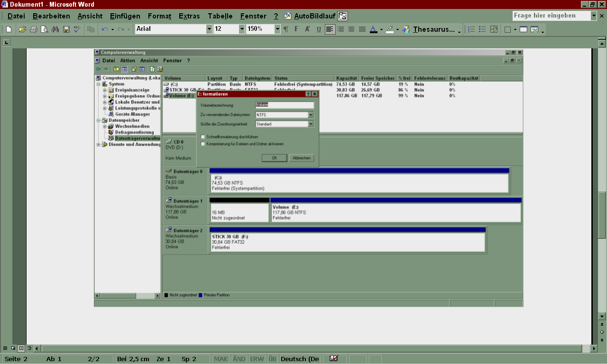Open the ? help menu
The height and width of the screenshot is (364, 607).
point(276,16)
